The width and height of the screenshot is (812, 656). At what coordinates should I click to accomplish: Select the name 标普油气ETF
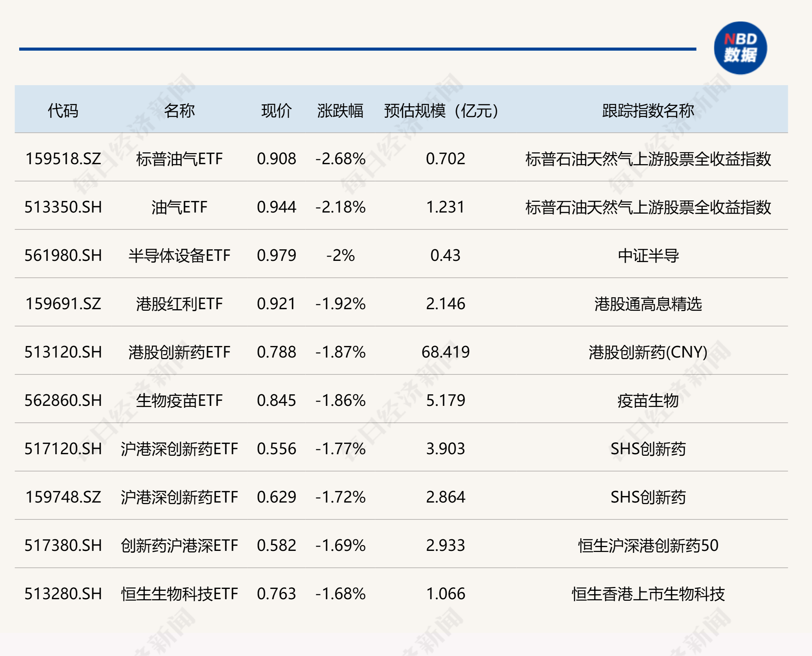[179, 159]
